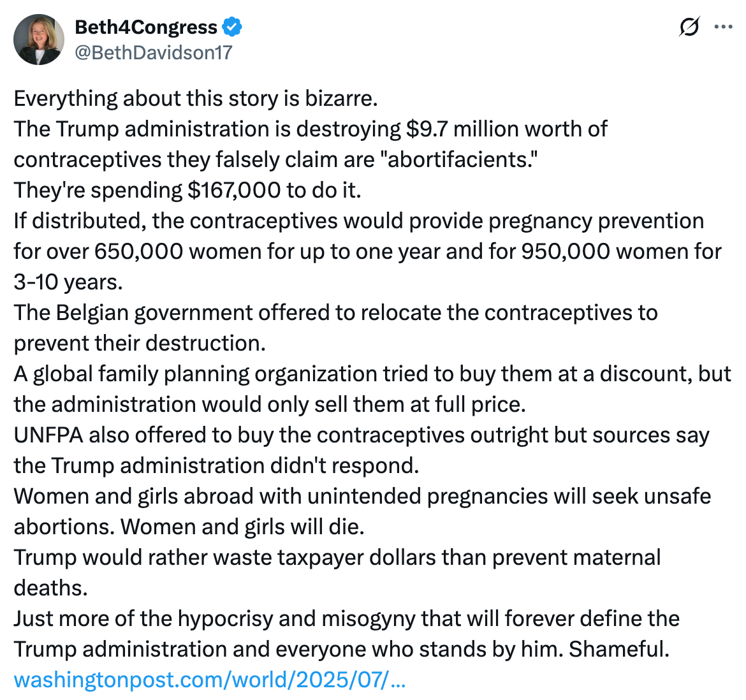Click the blue verified checkmark badge
The width and height of the screenshot is (746, 700).
click(x=231, y=27)
